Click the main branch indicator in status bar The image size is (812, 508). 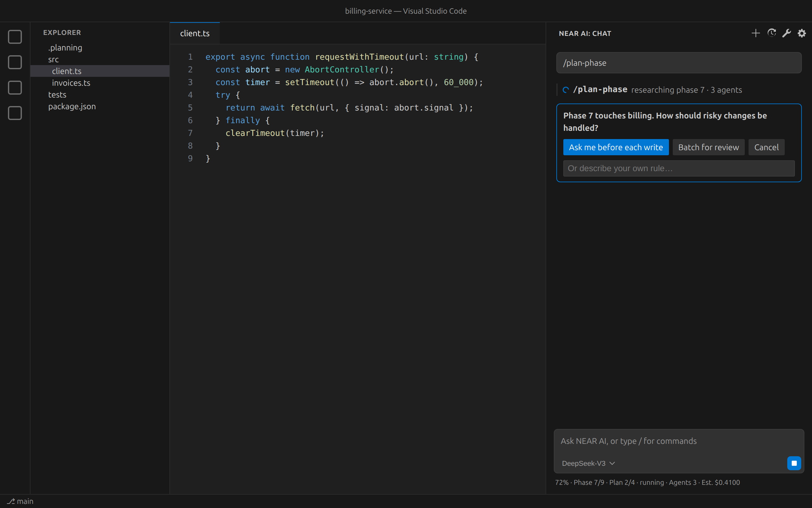coord(20,501)
